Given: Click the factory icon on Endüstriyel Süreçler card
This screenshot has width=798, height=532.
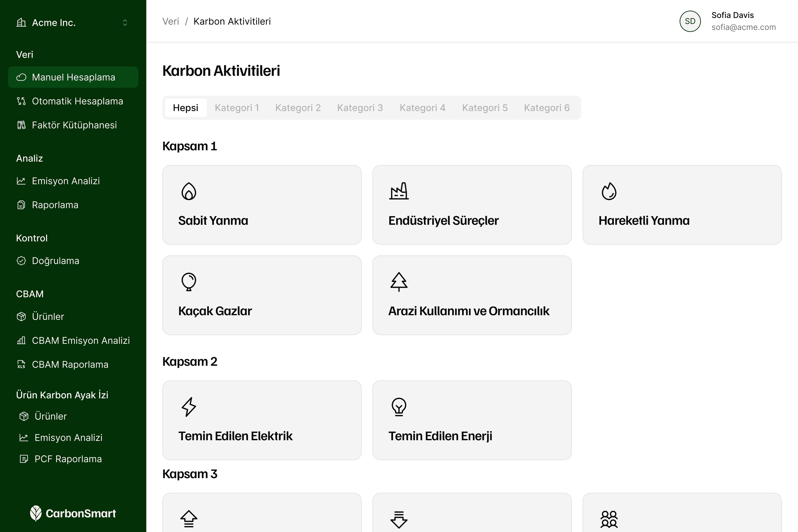Looking at the screenshot, I should point(399,191).
